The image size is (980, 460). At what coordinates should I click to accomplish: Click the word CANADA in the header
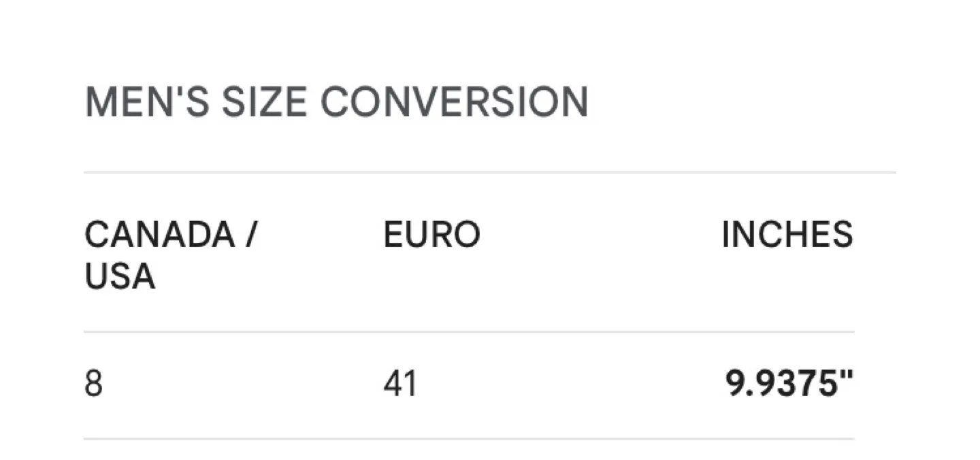[x=159, y=235]
